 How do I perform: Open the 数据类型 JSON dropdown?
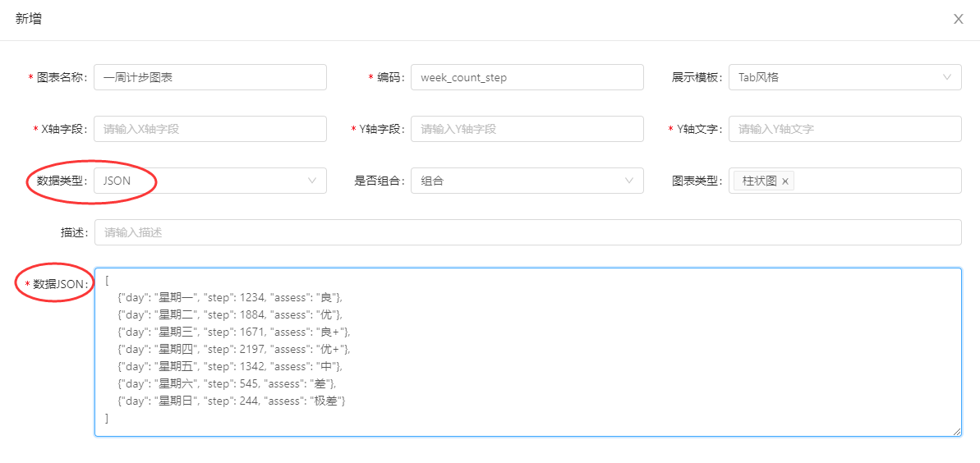pos(209,181)
